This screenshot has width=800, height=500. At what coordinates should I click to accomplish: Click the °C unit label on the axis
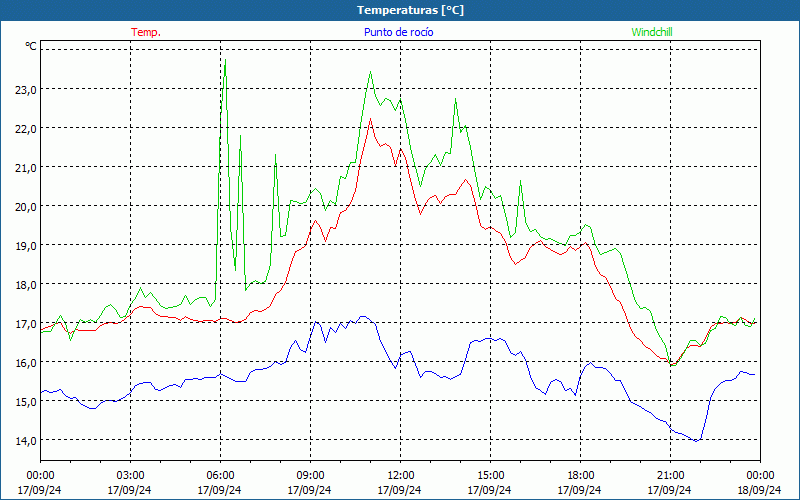(31, 46)
